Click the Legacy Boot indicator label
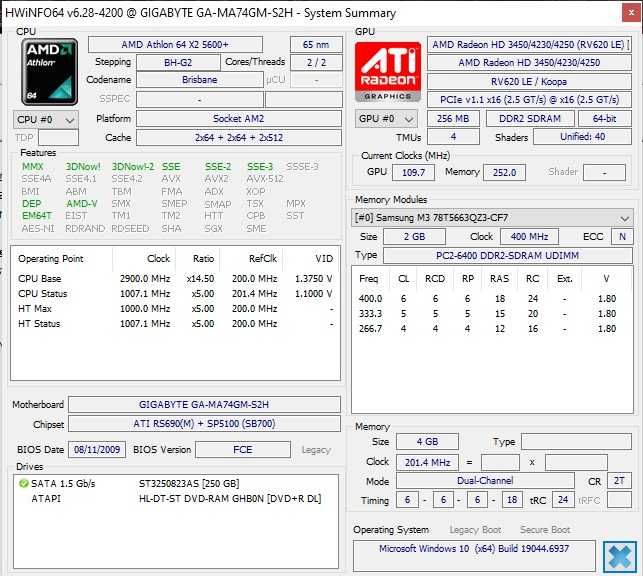The height and width of the screenshot is (576, 643). tap(475, 530)
